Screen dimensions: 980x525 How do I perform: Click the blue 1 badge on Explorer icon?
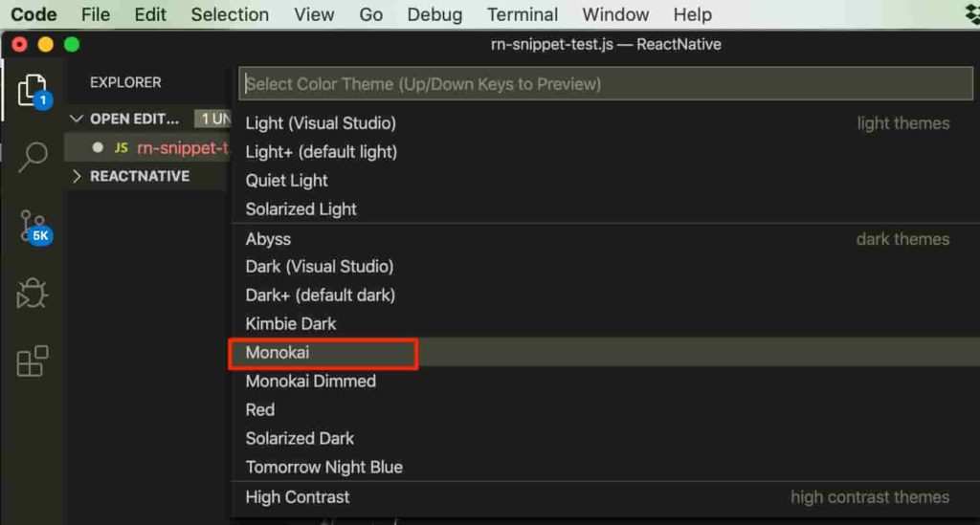coord(43,99)
